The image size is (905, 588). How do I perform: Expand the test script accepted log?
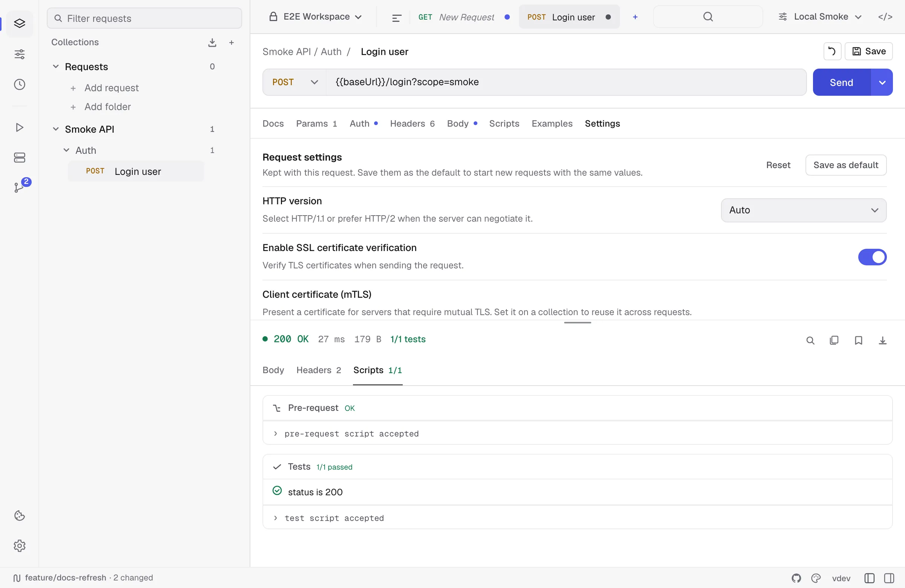point(577,518)
